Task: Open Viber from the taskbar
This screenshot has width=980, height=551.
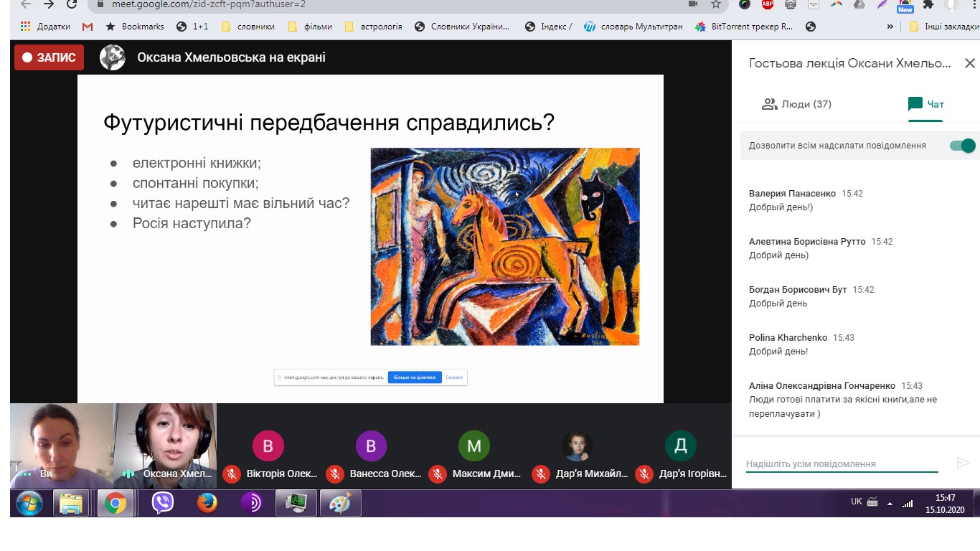Action: click(x=163, y=503)
